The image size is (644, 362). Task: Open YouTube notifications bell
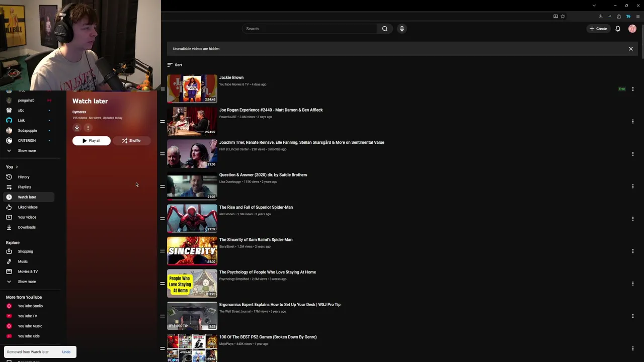click(617, 29)
